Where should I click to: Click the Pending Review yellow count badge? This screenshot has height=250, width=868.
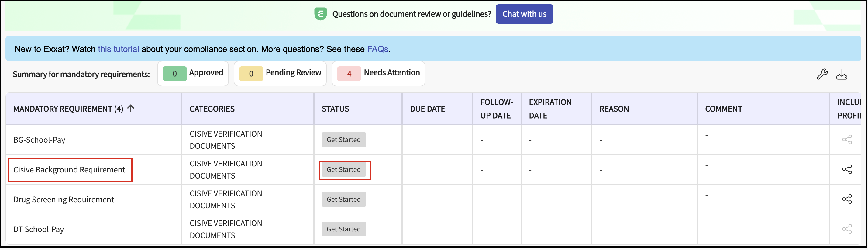[x=251, y=74]
